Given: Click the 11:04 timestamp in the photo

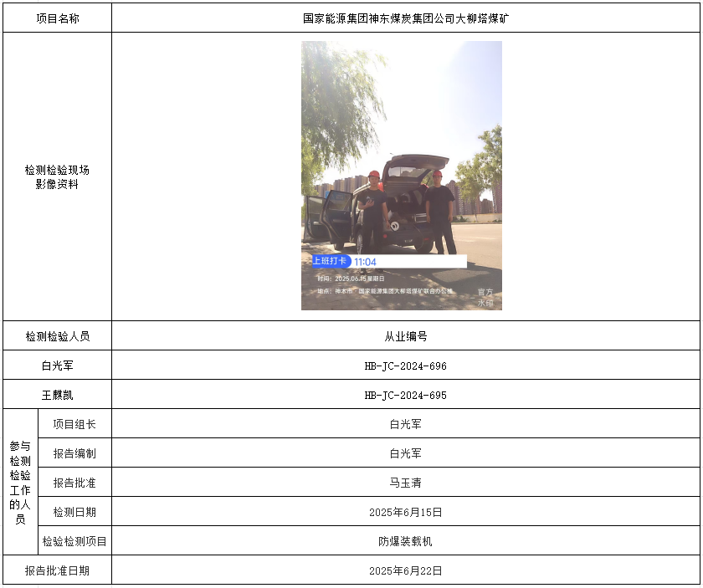Looking at the screenshot, I should [365, 262].
